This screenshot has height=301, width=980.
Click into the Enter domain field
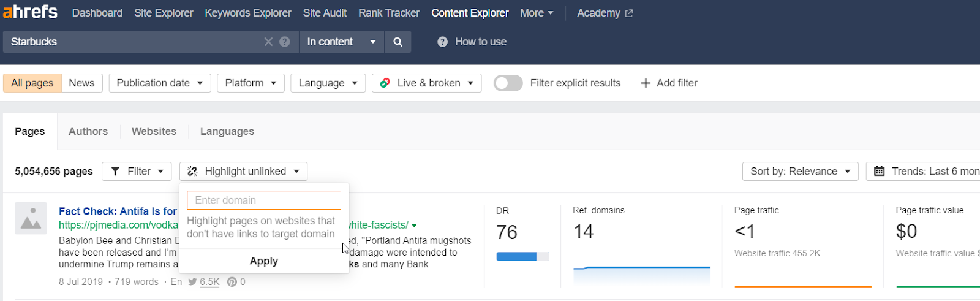point(264,200)
